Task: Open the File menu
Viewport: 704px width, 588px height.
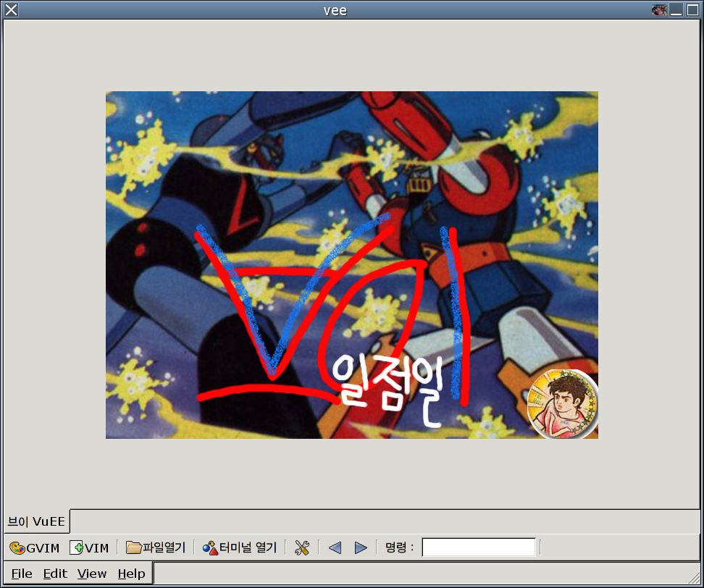Action: 22,574
